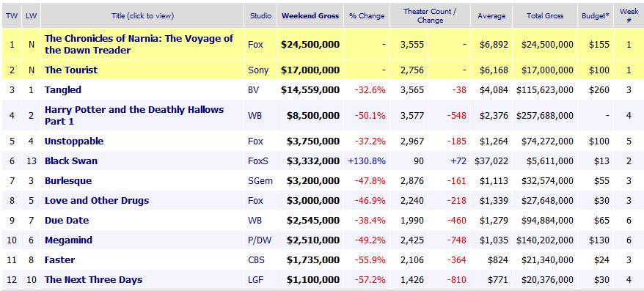644x291 pixels.
Task: Open The Chronicles of Narnia title link
Action: [139, 44]
